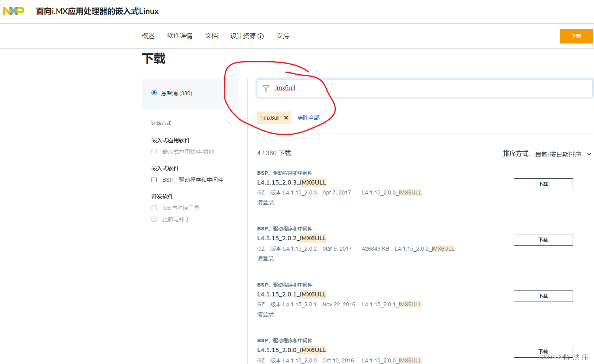Click the 面向i.MX应用处理器的嵌入式Linux page title

[97, 11]
